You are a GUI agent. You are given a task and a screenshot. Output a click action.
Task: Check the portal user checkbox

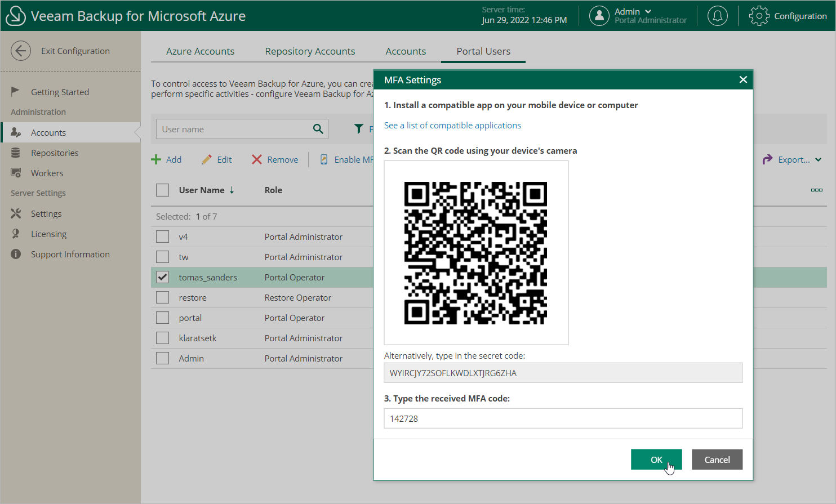click(x=163, y=318)
